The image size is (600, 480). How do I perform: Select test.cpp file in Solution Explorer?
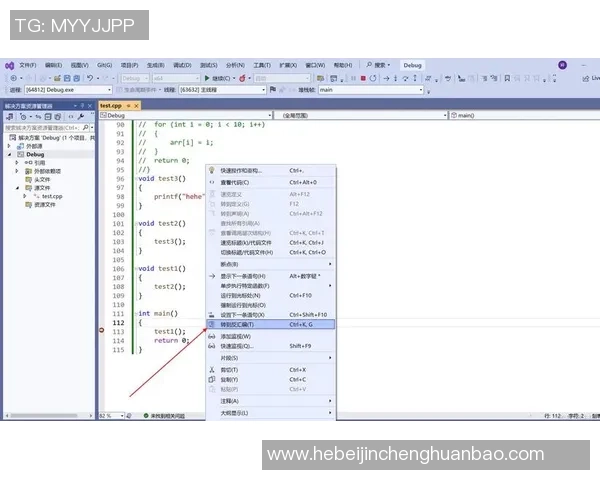[x=50, y=196]
